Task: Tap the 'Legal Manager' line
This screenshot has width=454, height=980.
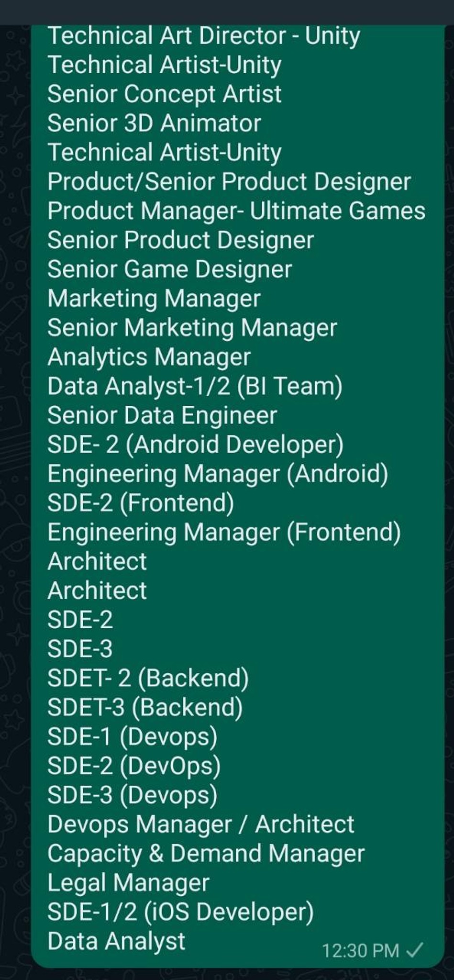Action: click(128, 883)
